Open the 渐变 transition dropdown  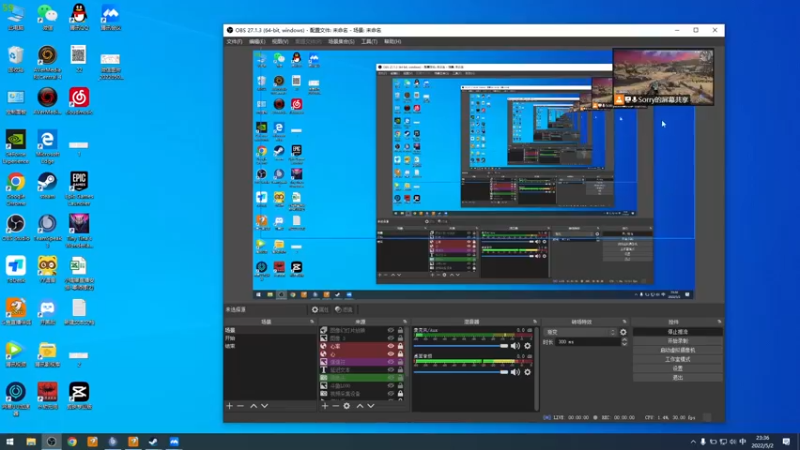click(580, 332)
